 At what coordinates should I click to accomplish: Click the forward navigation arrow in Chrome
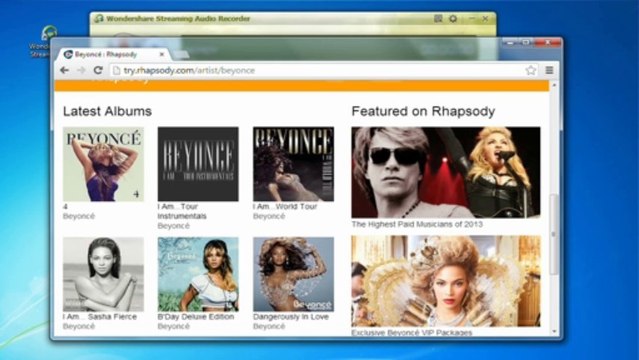point(81,70)
